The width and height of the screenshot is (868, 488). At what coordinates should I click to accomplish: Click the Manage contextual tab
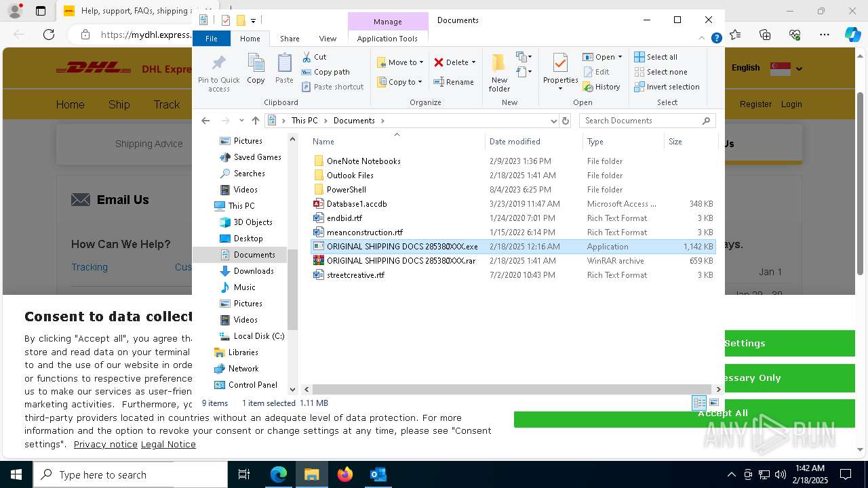(x=388, y=22)
